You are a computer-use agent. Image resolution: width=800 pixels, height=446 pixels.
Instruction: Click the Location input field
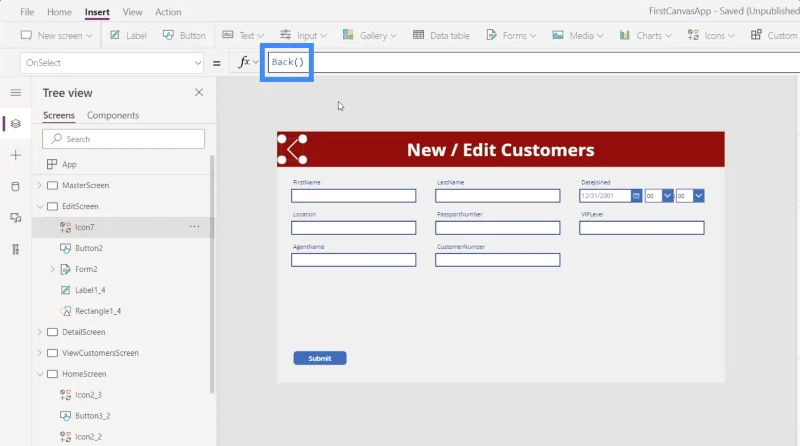click(x=354, y=228)
